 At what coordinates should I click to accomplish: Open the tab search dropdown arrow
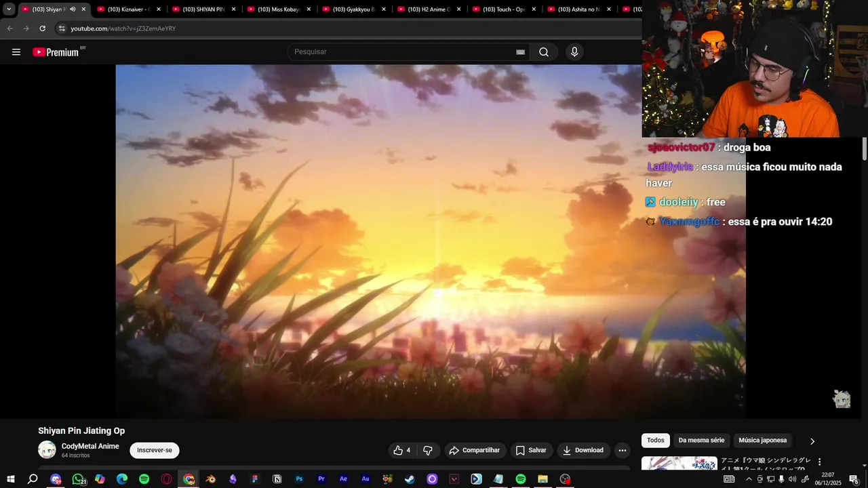pyautogui.click(x=9, y=9)
